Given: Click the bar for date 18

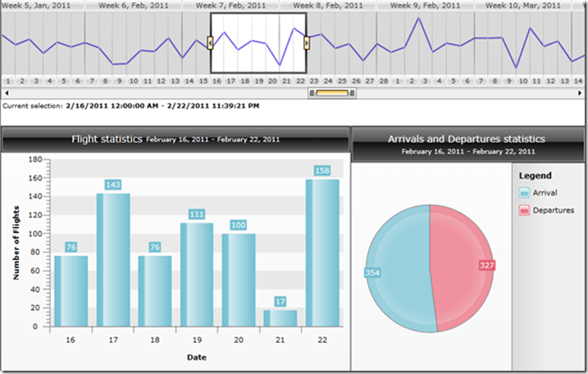Looking at the screenshot, I should click(155, 291).
